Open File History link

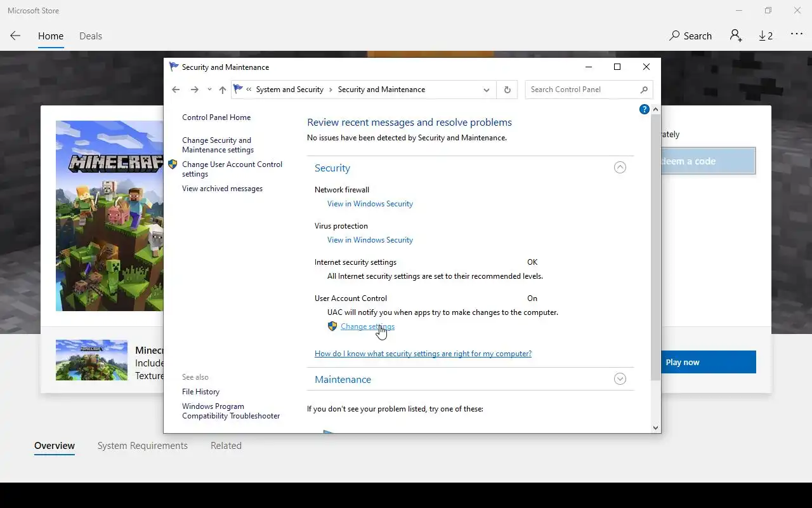tap(200, 392)
